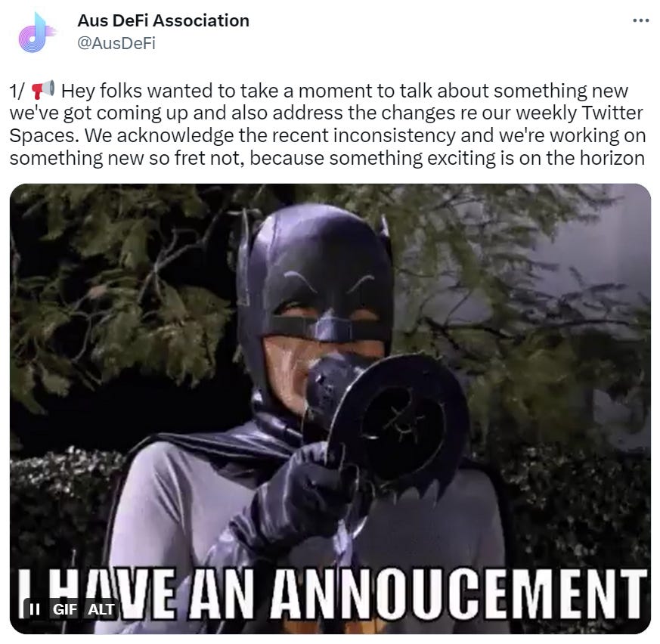Open the three-dot more options menu
Screen dimensions: 660x644
[x=640, y=20]
